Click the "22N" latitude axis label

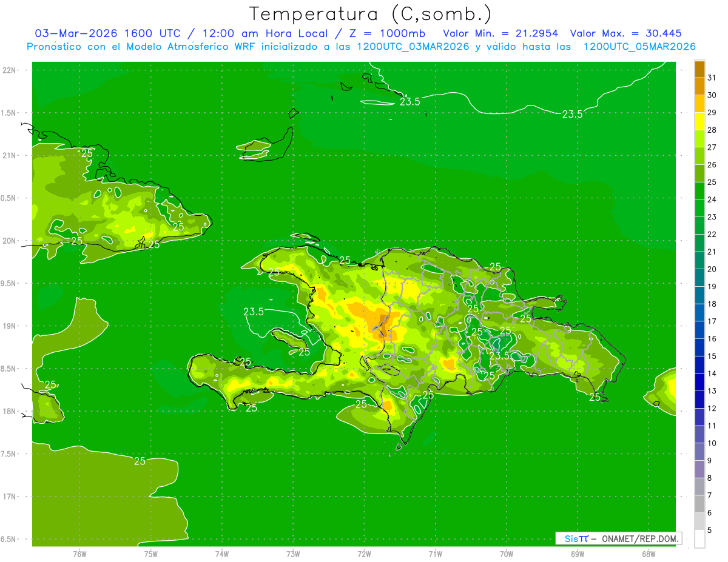coord(9,70)
